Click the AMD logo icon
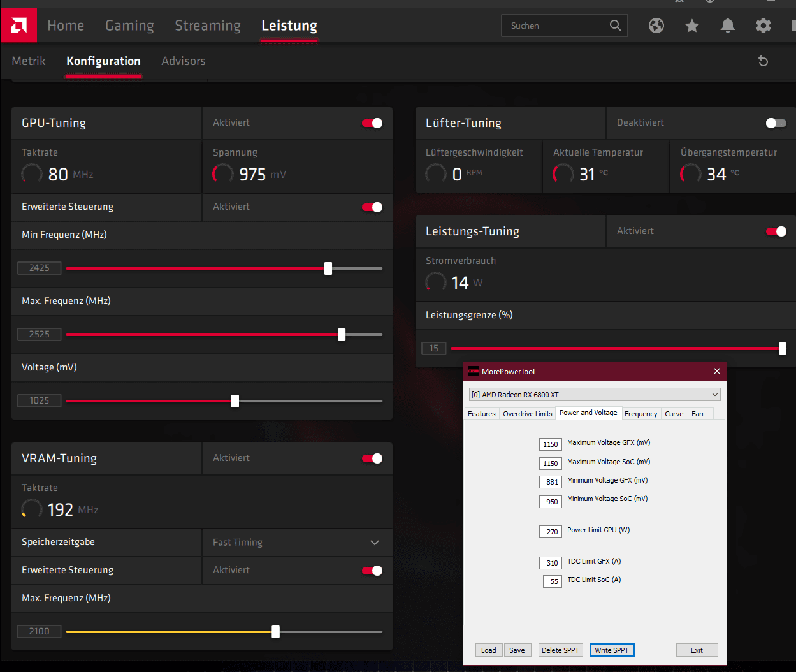 (19, 26)
